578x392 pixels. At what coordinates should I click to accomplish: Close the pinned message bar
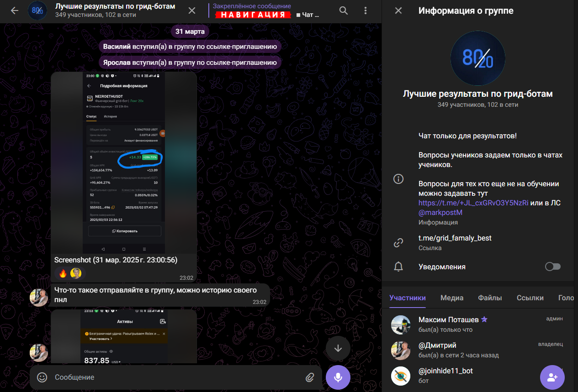(192, 10)
